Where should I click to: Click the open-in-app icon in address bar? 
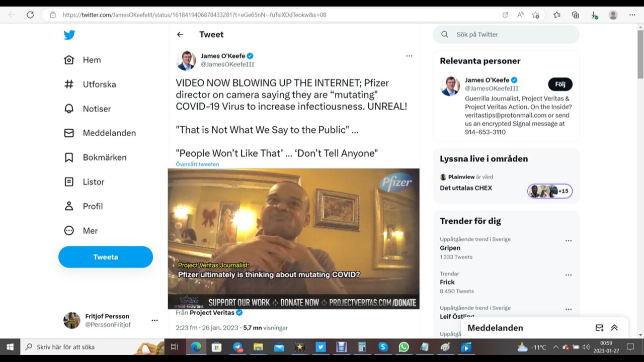pos(505,15)
